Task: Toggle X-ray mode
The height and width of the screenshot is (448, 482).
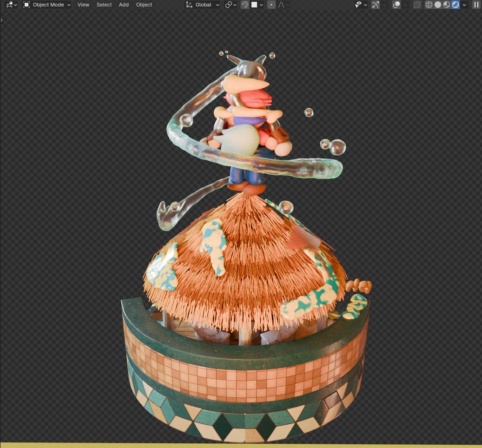Action: (x=417, y=5)
